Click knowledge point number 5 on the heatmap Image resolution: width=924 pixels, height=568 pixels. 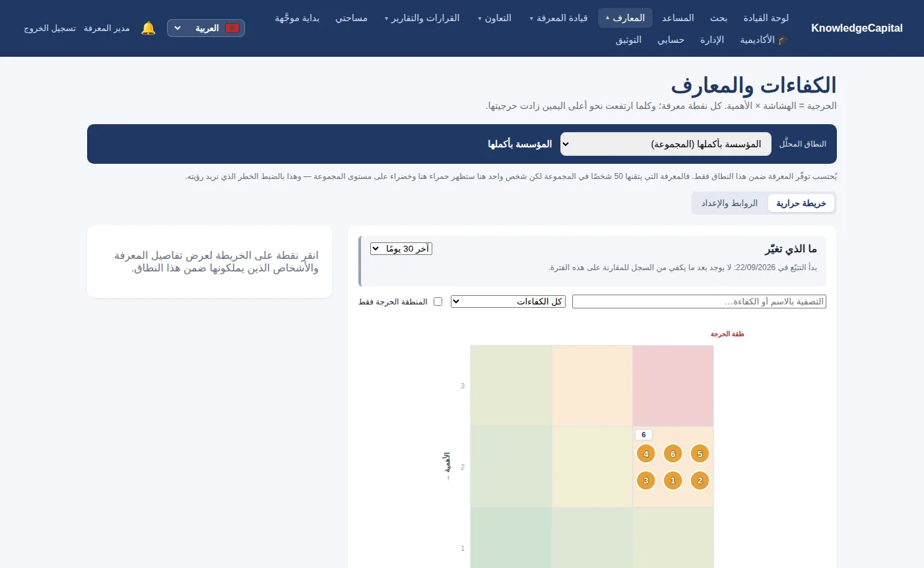[700, 454]
